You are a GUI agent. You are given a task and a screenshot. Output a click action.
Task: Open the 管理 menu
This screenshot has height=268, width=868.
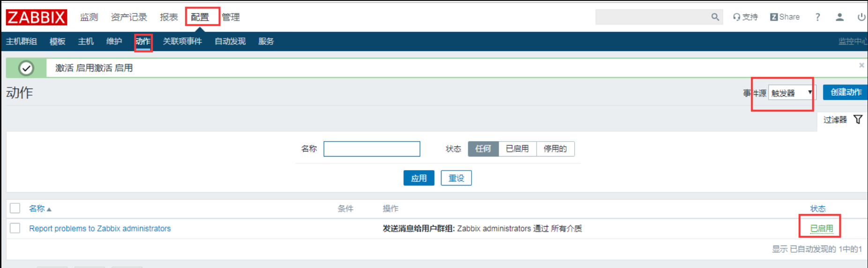(x=231, y=17)
